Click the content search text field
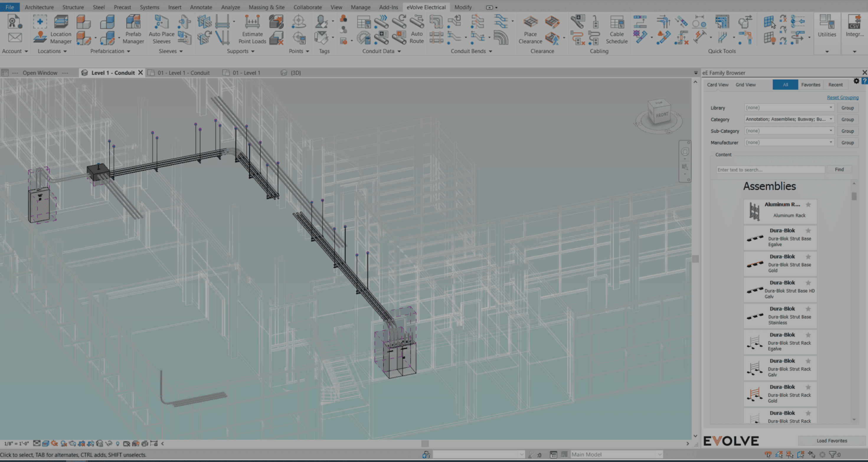This screenshot has width=868, height=462. click(770, 170)
